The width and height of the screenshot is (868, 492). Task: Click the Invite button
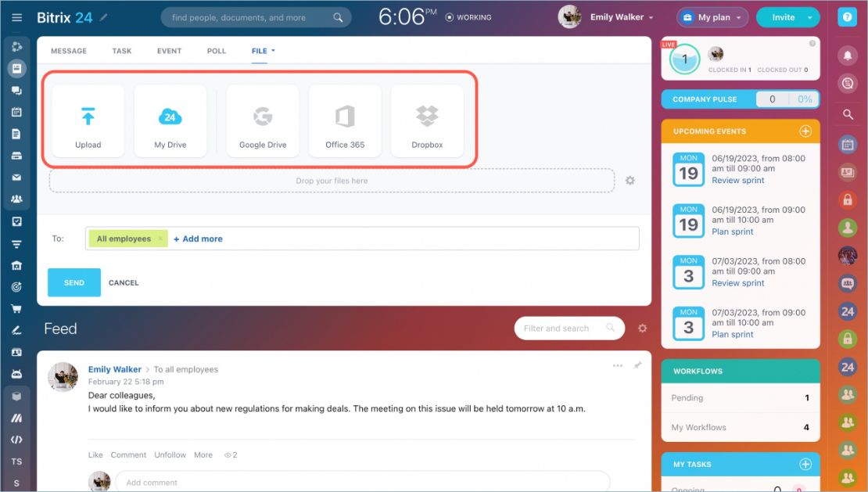tap(784, 17)
